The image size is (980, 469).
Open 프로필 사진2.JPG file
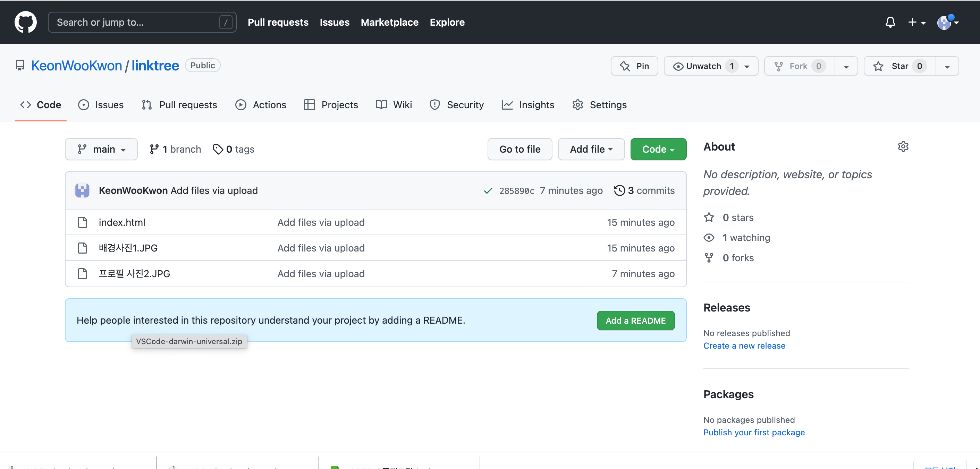pos(134,273)
